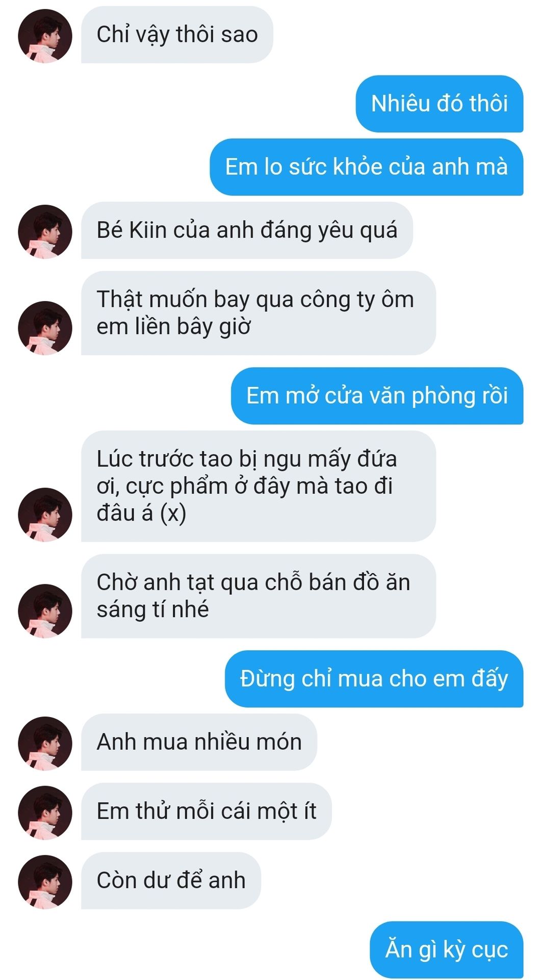Select the "Chỉ vậy thôi sao" message bubble

click(177, 35)
